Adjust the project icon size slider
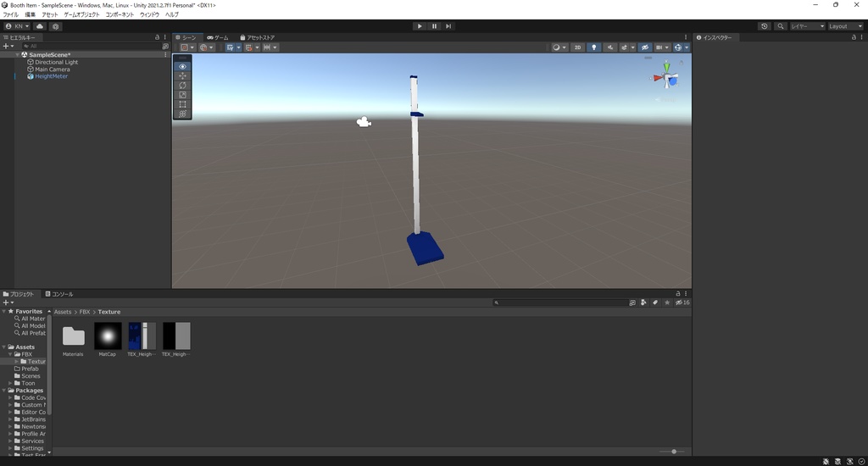 click(x=674, y=452)
